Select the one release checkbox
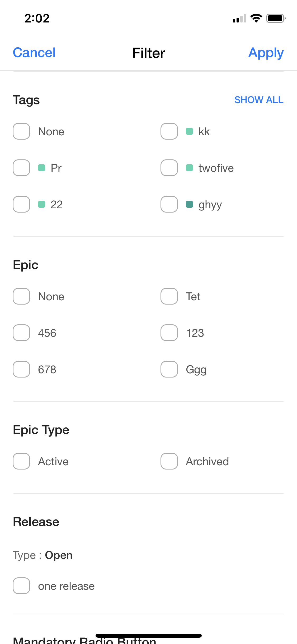 click(x=21, y=586)
